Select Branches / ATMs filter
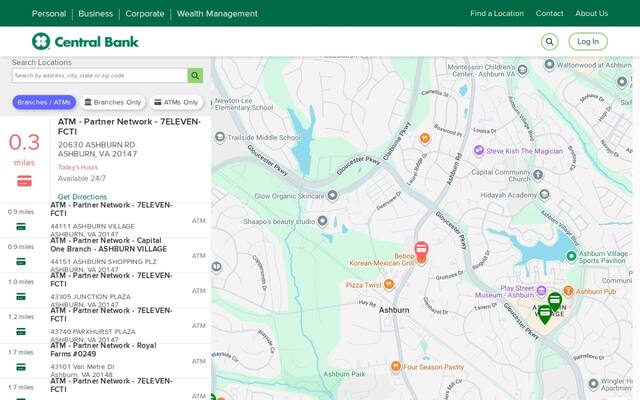The width and height of the screenshot is (640, 400). click(44, 102)
